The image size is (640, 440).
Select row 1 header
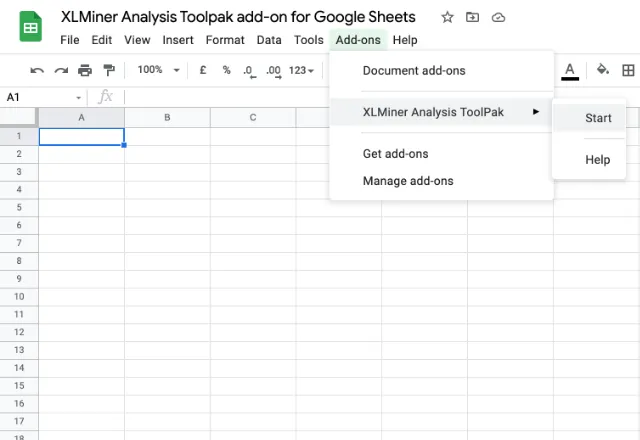pos(19,136)
